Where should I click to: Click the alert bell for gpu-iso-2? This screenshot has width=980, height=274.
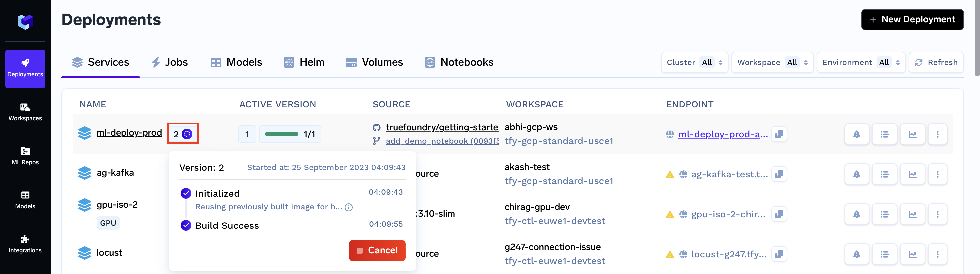pos(857,214)
